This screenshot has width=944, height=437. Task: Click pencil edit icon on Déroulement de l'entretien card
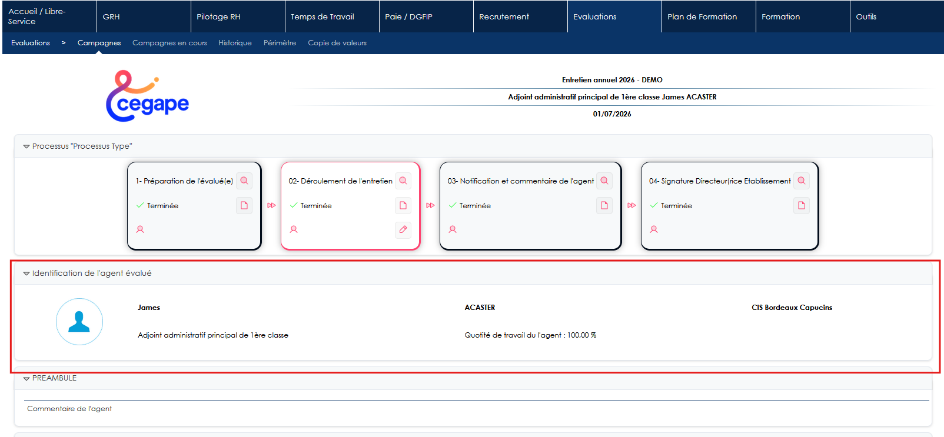point(403,229)
